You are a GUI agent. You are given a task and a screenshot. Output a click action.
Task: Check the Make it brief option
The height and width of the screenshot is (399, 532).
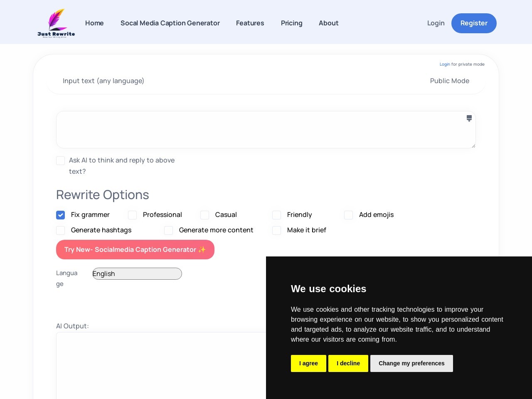[276, 230]
